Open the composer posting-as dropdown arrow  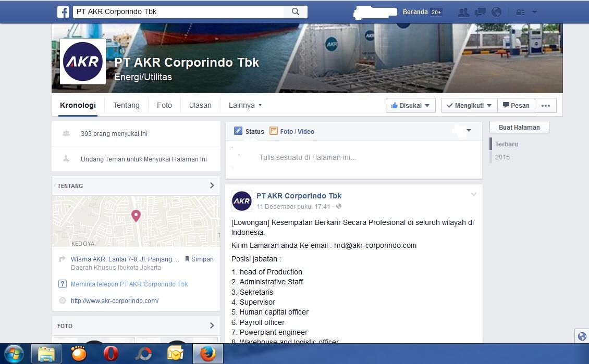469,130
